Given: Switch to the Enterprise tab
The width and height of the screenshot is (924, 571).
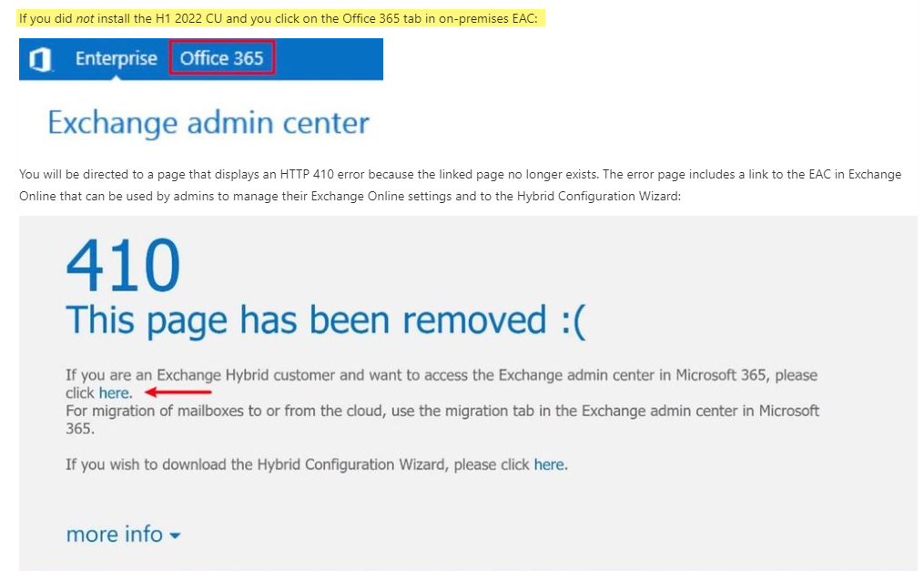Looking at the screenshot, I should (x=117, y=58).
